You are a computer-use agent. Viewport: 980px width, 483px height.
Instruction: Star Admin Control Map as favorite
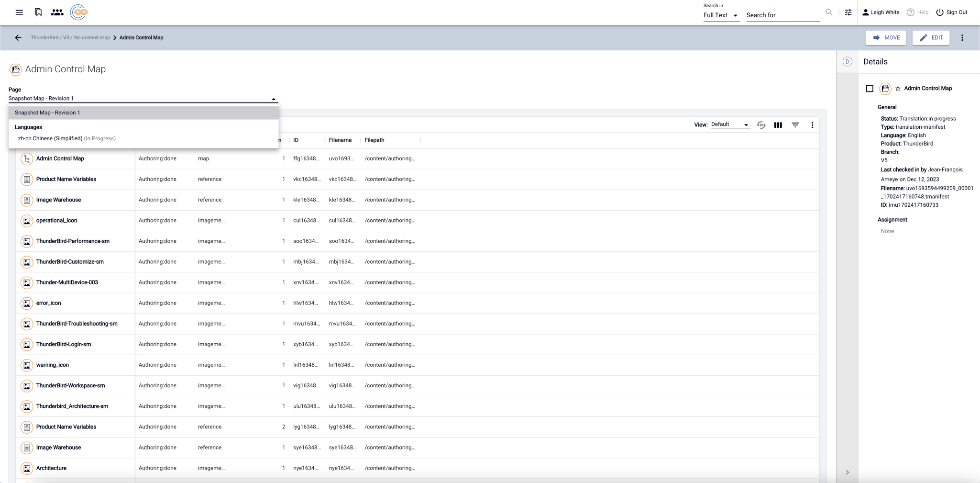pyautogui.click(x=898, y=89)
